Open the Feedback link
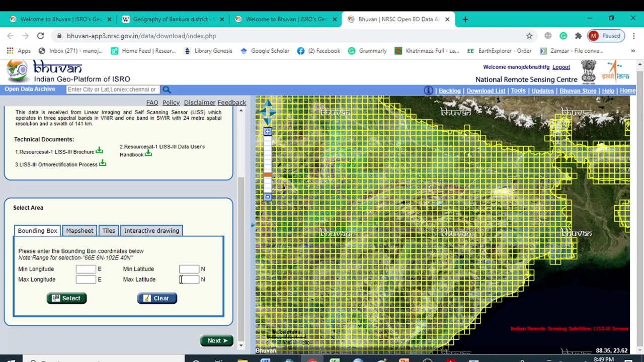Image resolution: width=644 pixels, height=362 pixels. click(x=232, y=103)
